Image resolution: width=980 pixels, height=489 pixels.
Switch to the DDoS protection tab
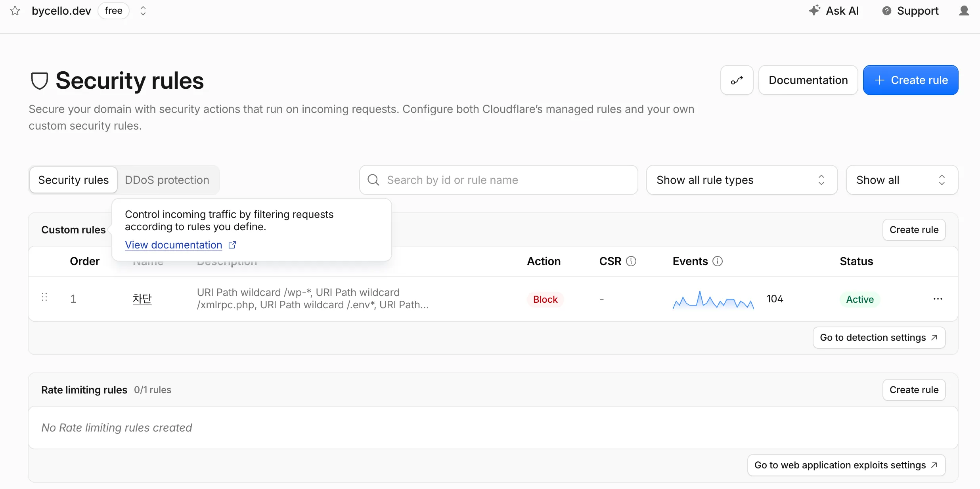(167, 180)
